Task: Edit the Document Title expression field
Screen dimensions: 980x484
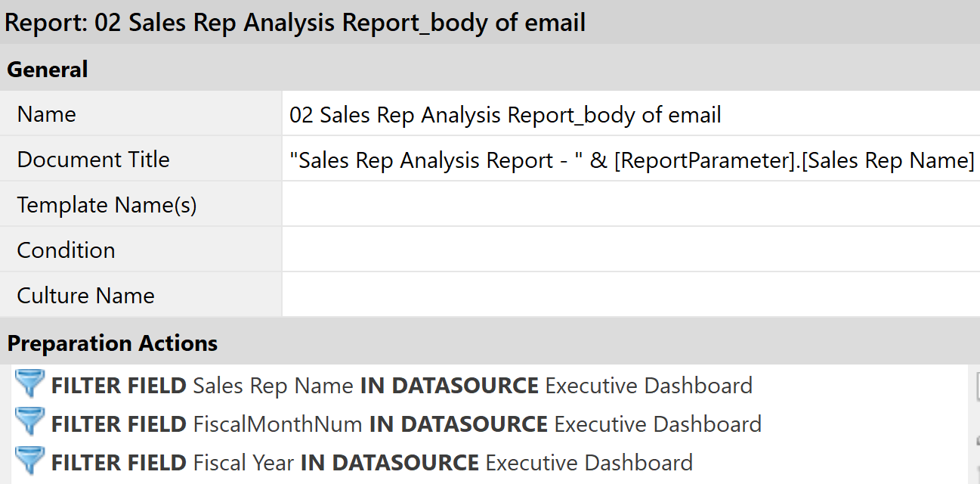Action: (x=630, y=160)
